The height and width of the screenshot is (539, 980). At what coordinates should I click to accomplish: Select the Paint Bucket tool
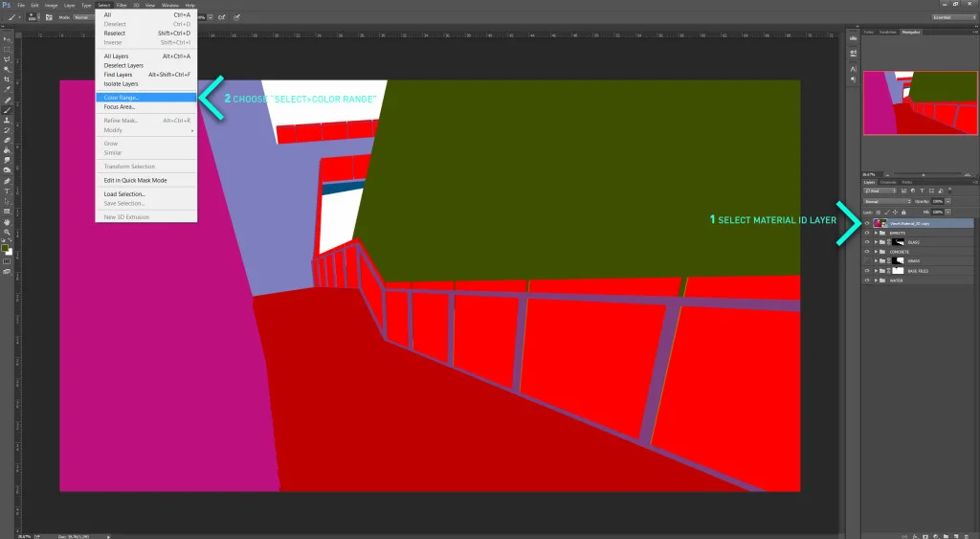(8, 150)
